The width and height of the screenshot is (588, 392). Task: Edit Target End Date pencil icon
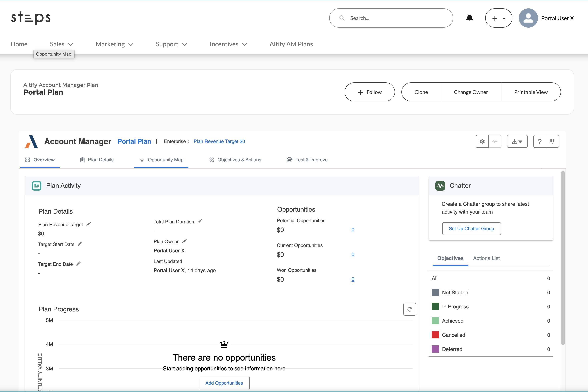coord(78,264)
